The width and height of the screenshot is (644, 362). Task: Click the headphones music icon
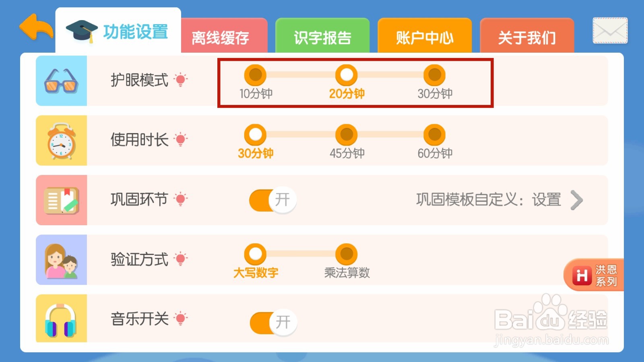[x=61, y=319]
